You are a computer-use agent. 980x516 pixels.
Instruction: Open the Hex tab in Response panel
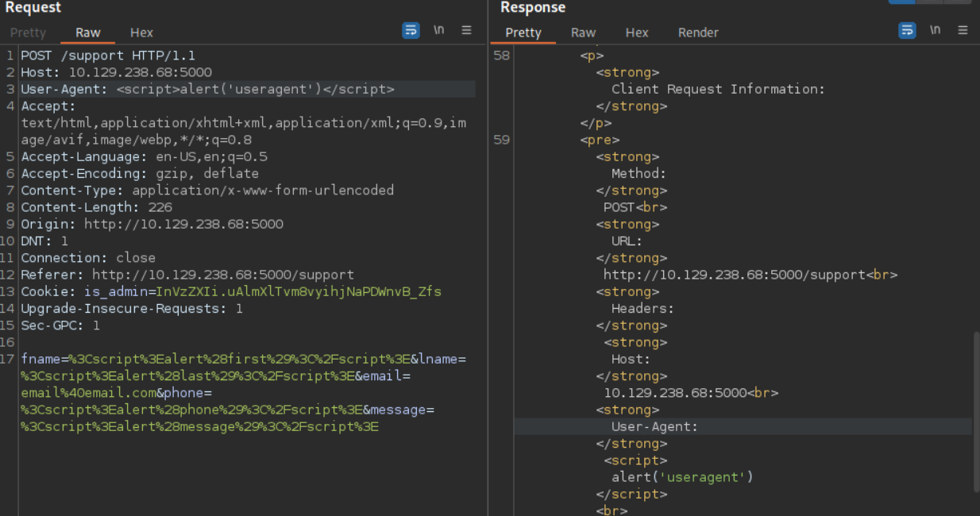tap(637, 33)
